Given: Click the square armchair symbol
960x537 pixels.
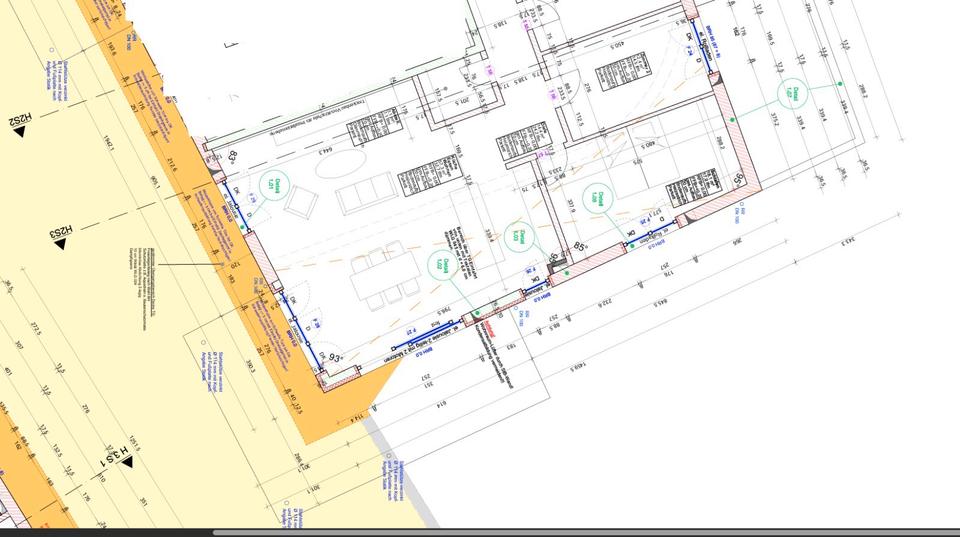Looking at the screenshot, I should [301, 201].
